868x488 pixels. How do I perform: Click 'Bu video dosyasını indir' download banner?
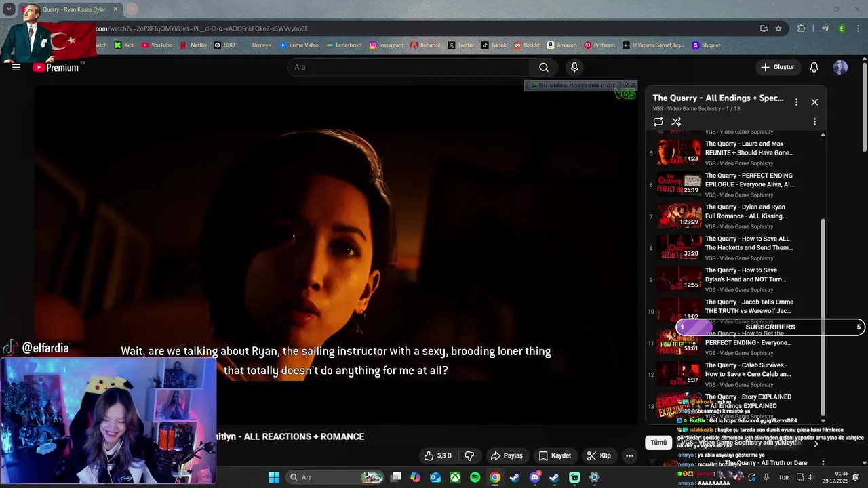pyautogui.click(x=574, y=85)
